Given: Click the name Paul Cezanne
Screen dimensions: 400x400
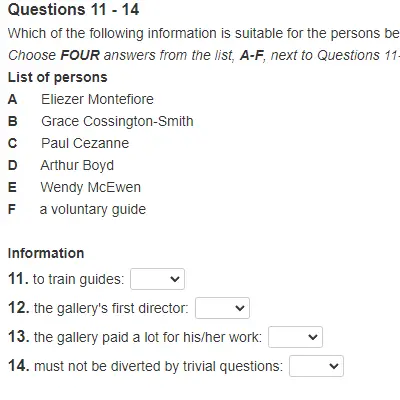Looking at the screenshot, I should [x=85, y=143].
